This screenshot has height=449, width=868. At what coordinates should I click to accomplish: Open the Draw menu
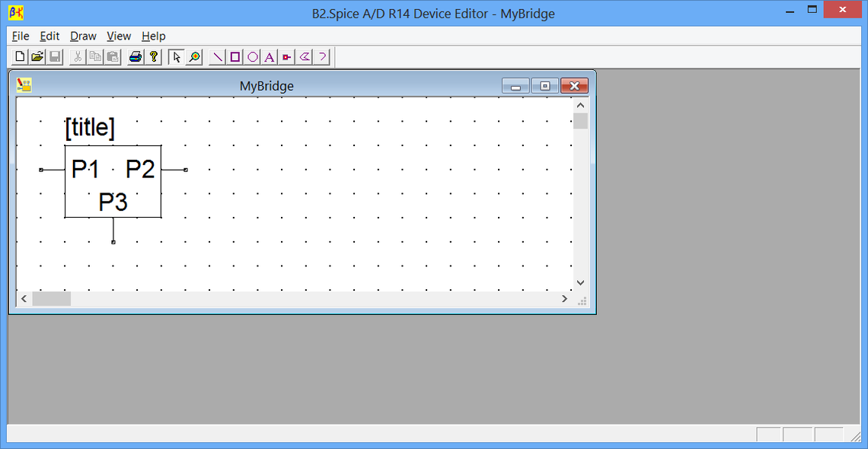click(83, 36)
